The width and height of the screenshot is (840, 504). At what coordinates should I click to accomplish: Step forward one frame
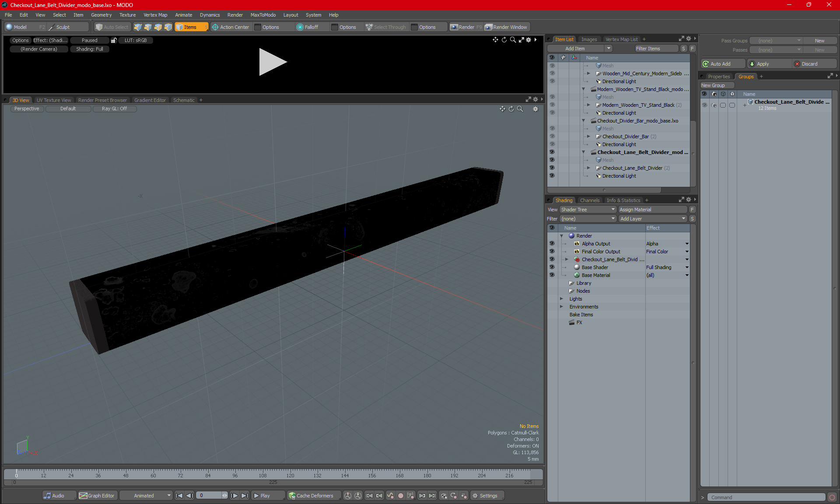[234, 496]
